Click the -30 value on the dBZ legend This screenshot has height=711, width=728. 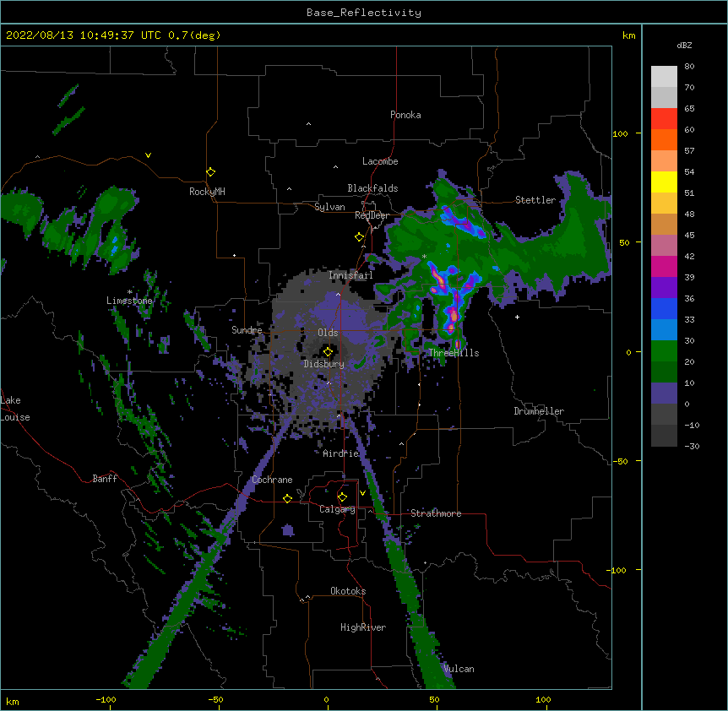click(692, 447)
